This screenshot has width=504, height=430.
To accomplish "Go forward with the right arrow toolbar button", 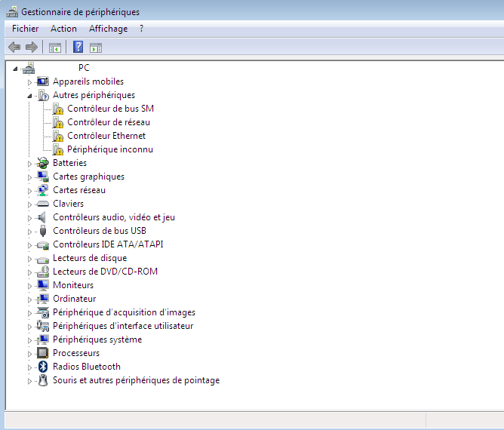I will pyautogui.click(x=32, y=48).
